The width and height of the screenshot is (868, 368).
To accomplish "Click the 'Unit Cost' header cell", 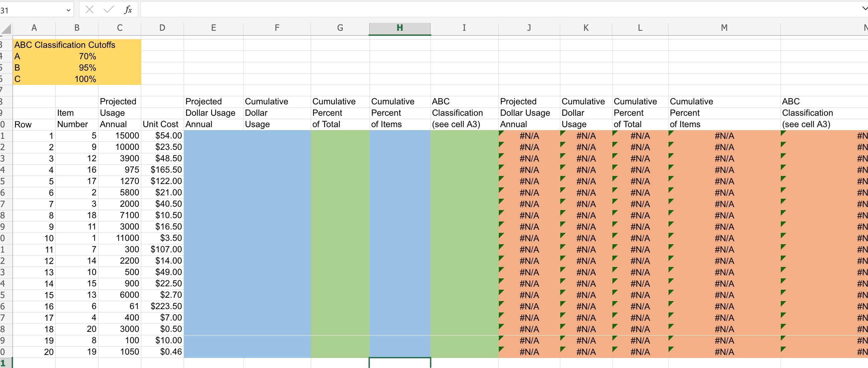I will (162, 124).
